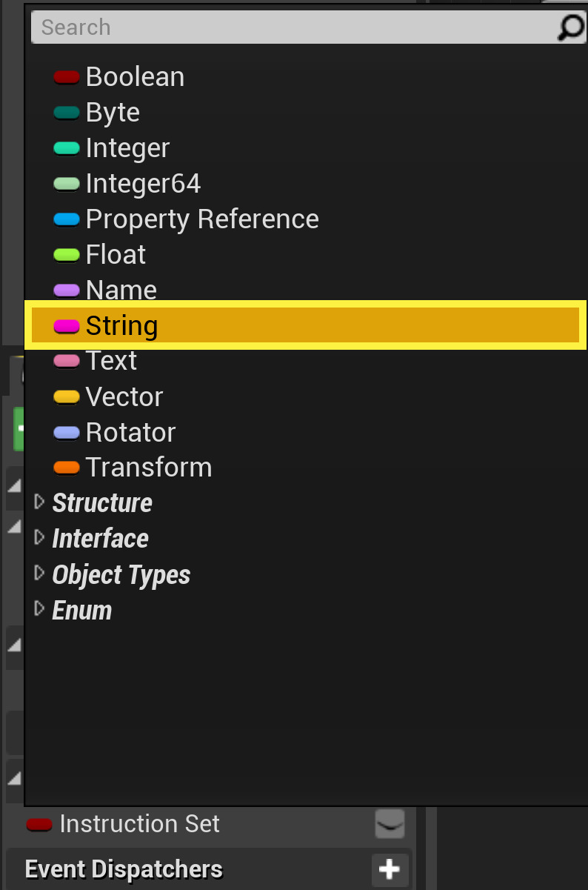588x890 pixels.
Task: Click the teal Byte pill icon
Action: click(x=67, y=112)
